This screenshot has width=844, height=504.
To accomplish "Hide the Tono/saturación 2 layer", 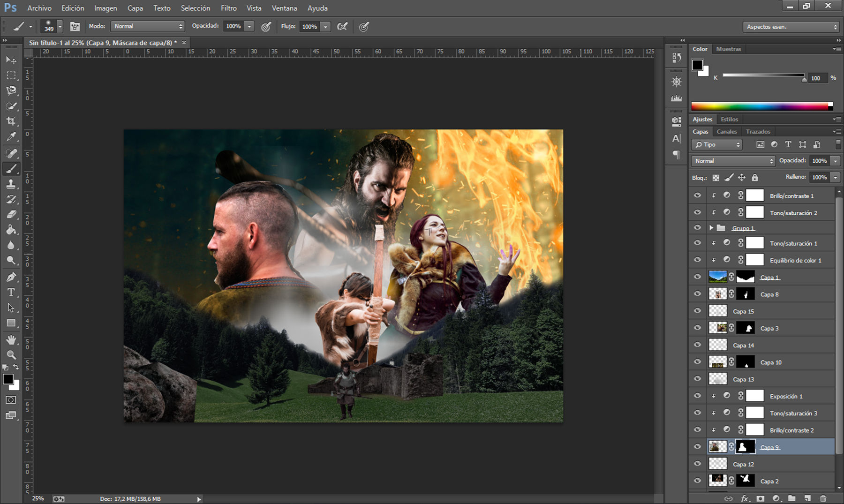I will tap(697, 212).
